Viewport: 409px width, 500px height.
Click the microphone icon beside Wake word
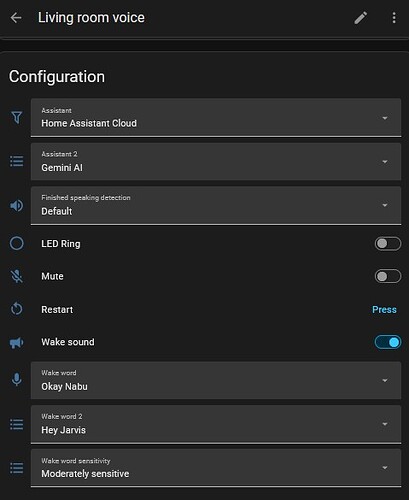(x=17, y=379)
